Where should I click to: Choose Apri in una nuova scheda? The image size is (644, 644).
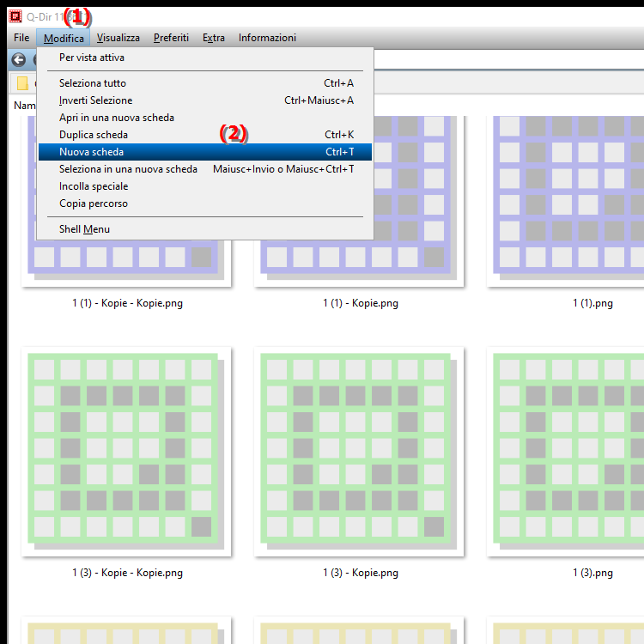205,118
